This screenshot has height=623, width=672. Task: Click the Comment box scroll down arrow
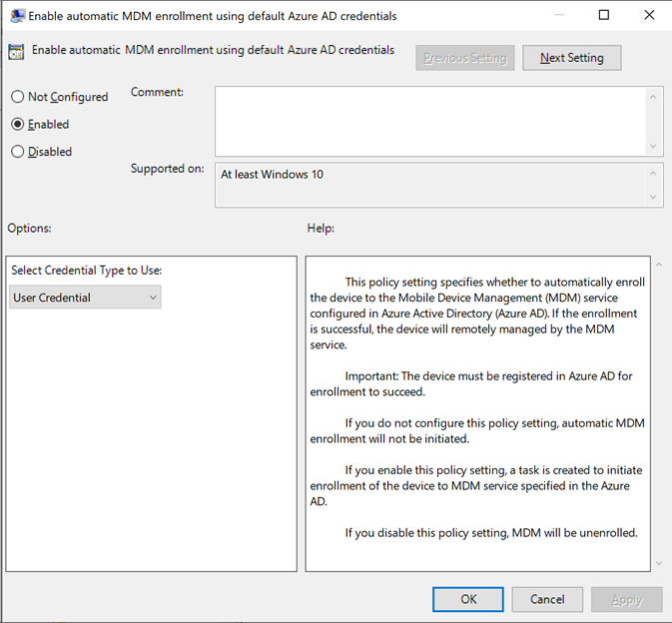[653, 146]
